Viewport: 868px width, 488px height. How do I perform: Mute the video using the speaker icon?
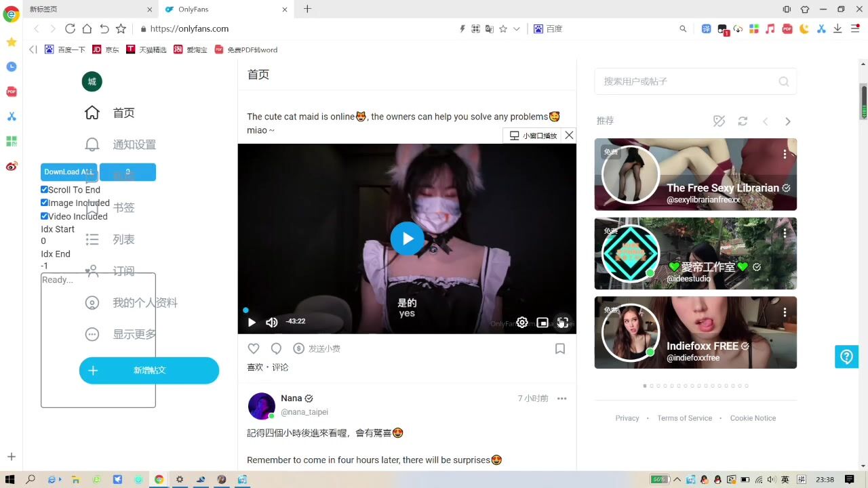pyautogui.click(x=271, y=323)
